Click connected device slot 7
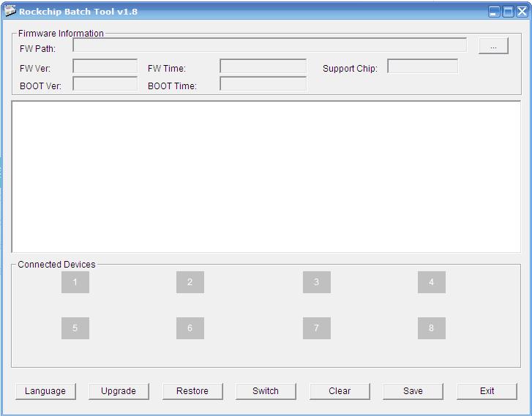 (316, 328)
